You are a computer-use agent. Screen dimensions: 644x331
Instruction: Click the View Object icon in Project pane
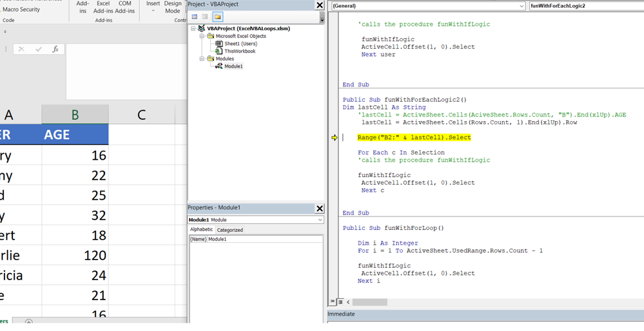tap(205, 17)
